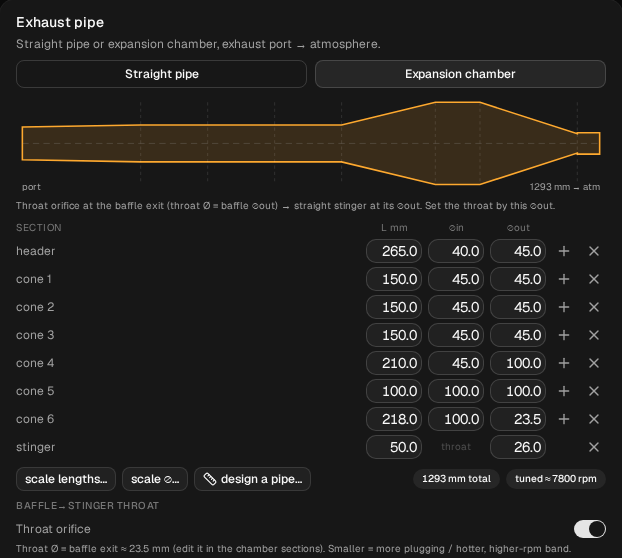Toggle the Throat orifice switch
The width and height of the screenshot is (622, 558).
pyautogui.click(x=589, y=529)
